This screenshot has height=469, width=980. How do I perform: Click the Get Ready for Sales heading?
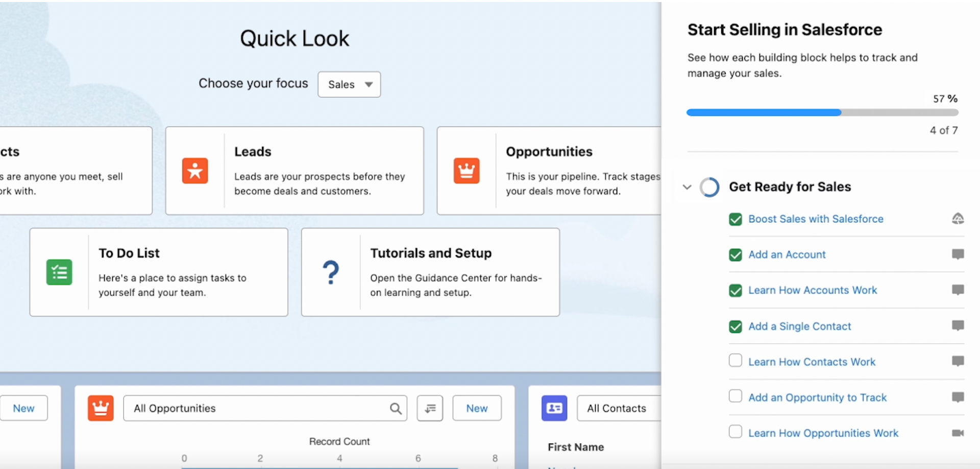pos(790,187)
